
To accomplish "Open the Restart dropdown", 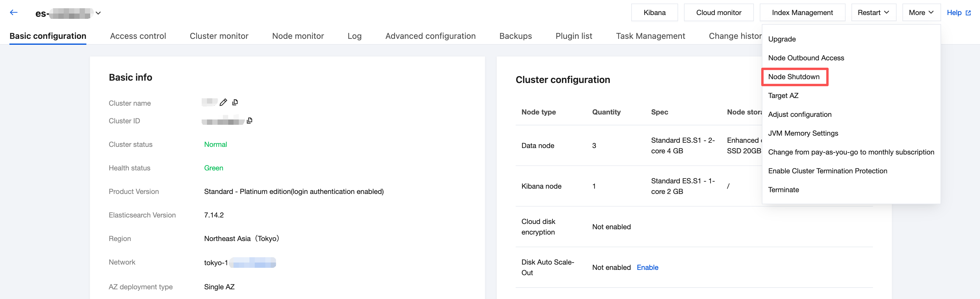I will 873,13.
